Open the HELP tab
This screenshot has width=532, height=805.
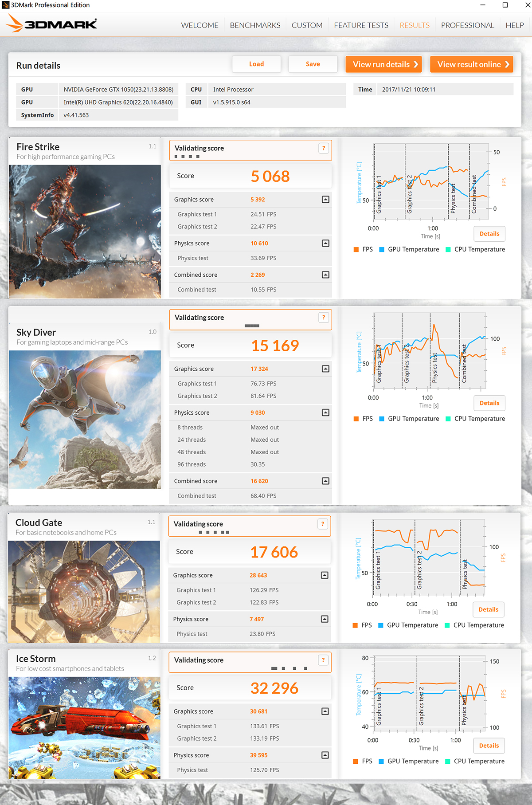(514, 25)
